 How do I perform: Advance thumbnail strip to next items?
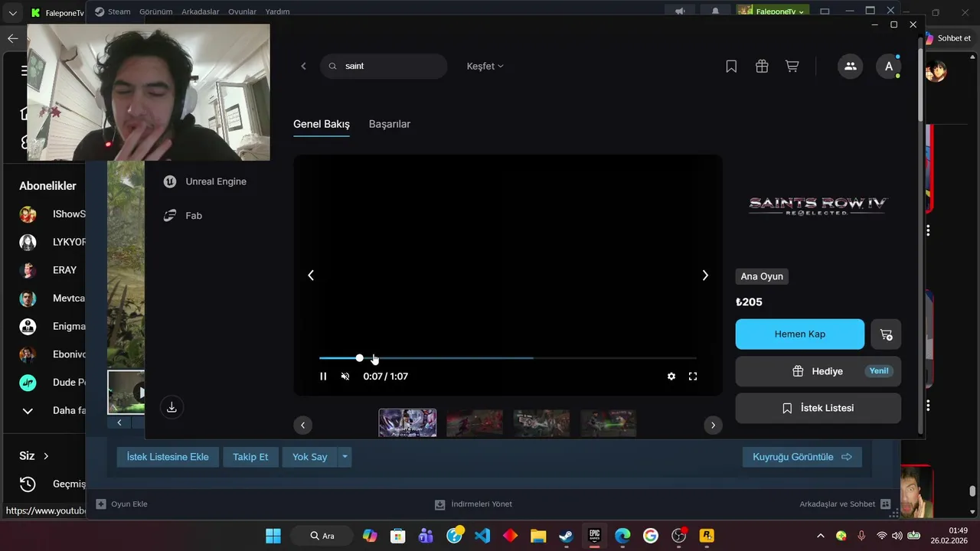(x=713, y=425)
